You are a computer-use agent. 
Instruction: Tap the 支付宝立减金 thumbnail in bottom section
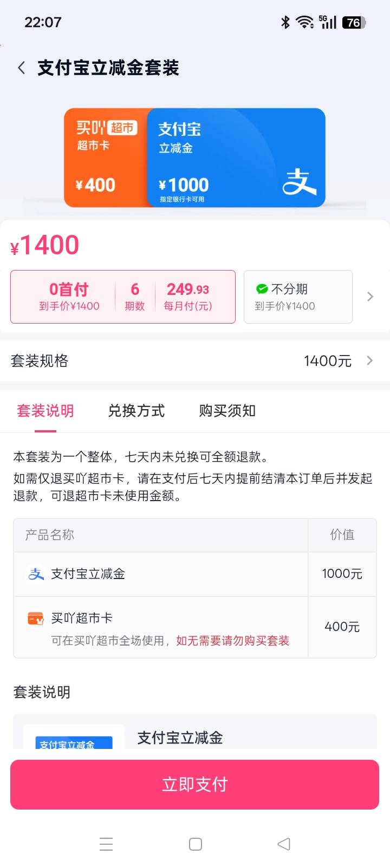click(x=74, y=739)
